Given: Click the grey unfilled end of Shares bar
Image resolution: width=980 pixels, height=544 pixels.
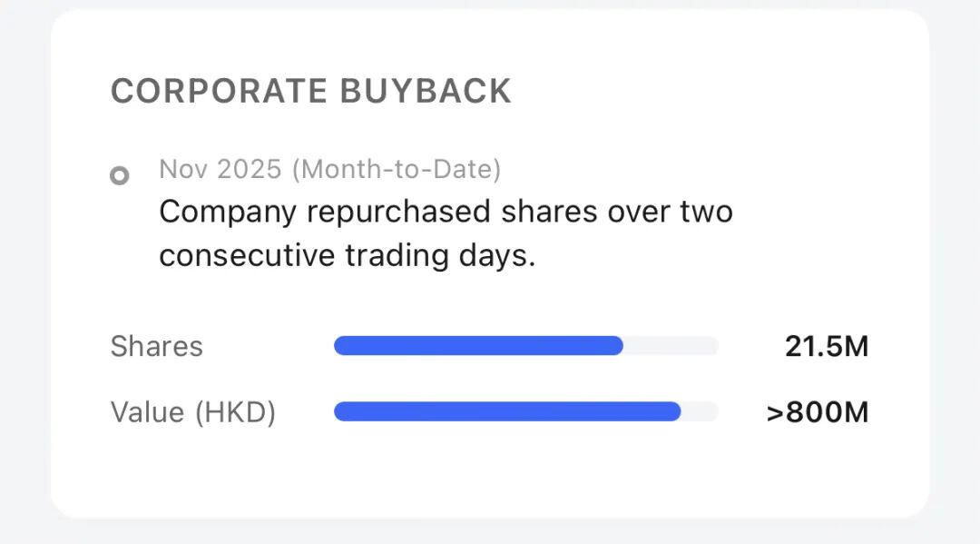Looking at the screenshot, I should pos(671,346).
